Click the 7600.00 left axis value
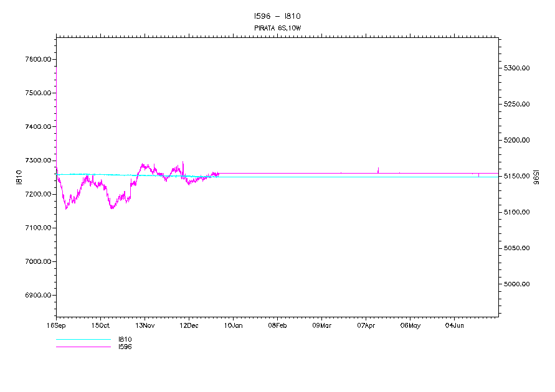The image size is (555, 392). pyautogui.click(x=37, y=60)
